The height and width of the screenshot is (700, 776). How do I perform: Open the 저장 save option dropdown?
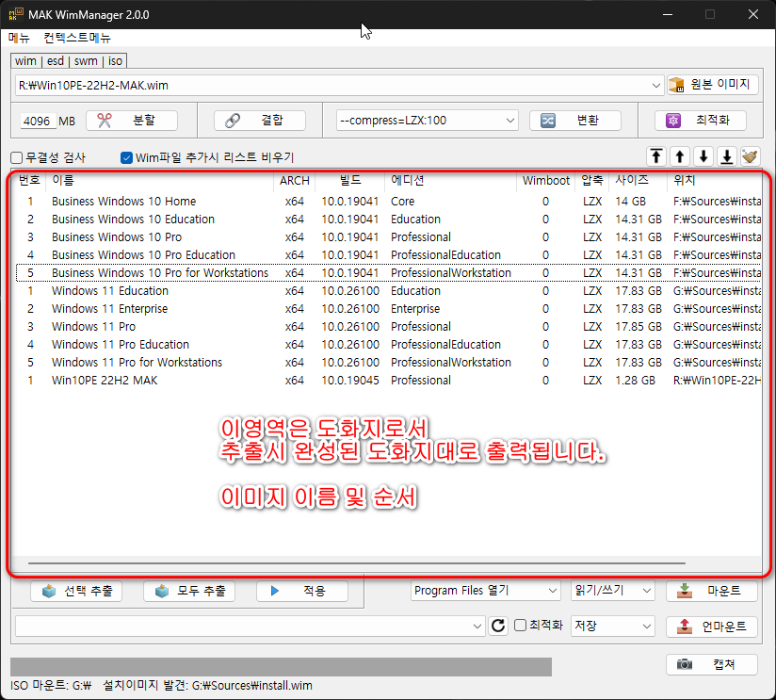click(x=613, y=627)
